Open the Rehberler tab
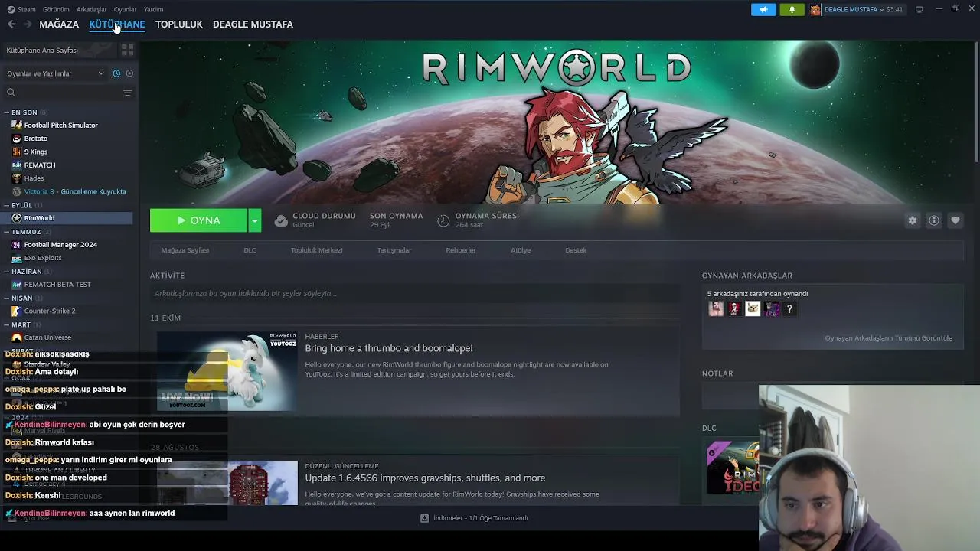Screen dimensions: 980x551 (x=461, y=250)
